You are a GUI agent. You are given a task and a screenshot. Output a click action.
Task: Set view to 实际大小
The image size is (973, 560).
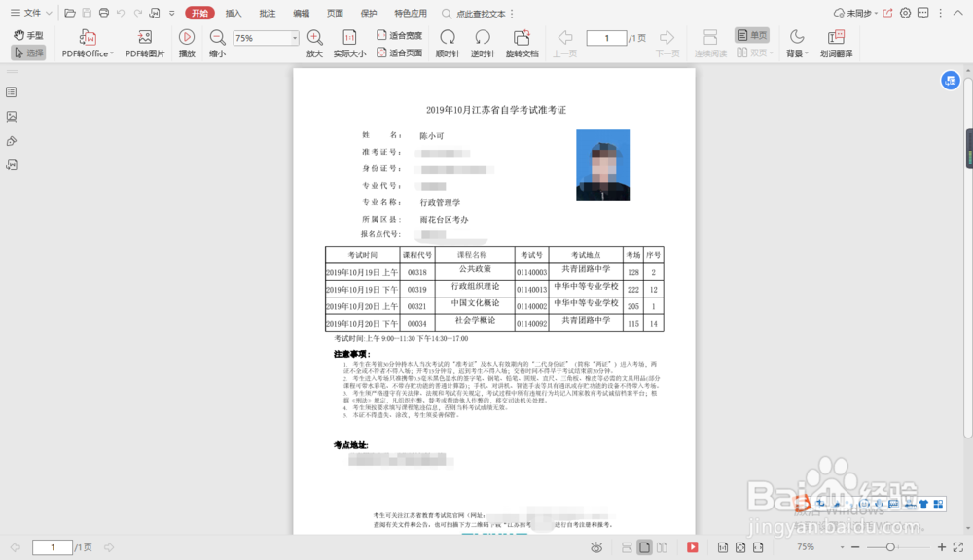tap(349, 44)
